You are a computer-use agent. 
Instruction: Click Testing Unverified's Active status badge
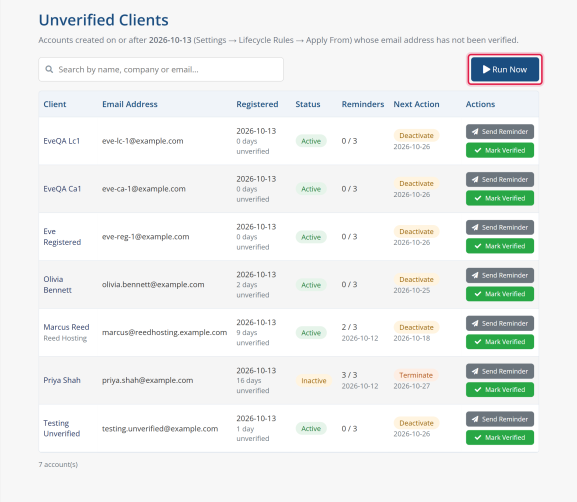[311, 428]
